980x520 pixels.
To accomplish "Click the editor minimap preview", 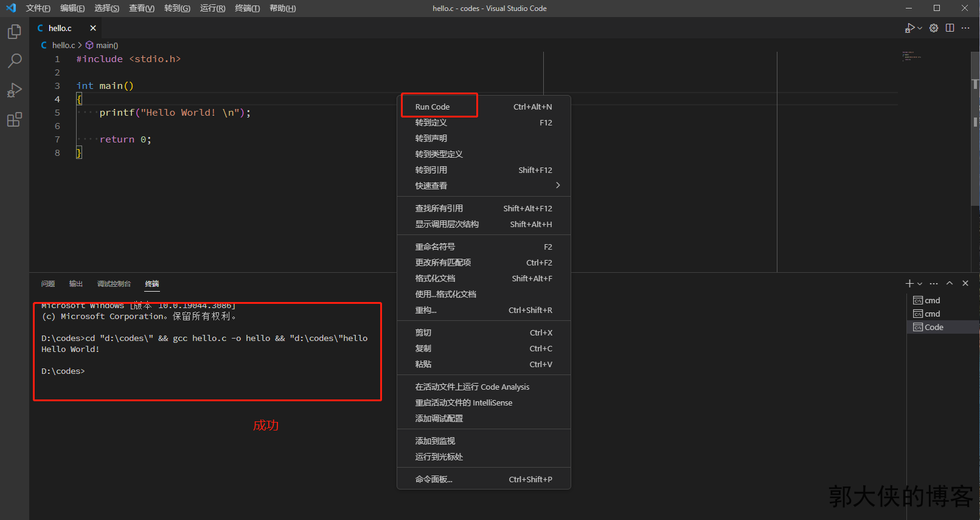I will 912,56.
